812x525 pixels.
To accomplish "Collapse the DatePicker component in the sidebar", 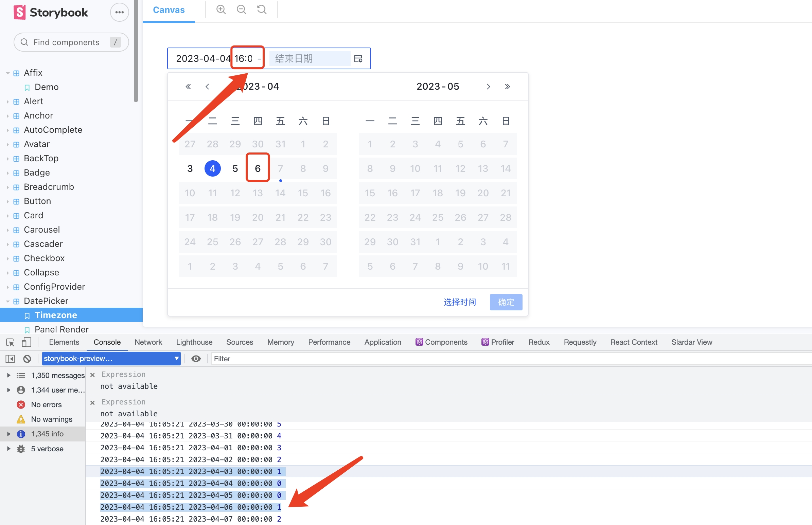I will pyautogui.click(x=8, y=301).
